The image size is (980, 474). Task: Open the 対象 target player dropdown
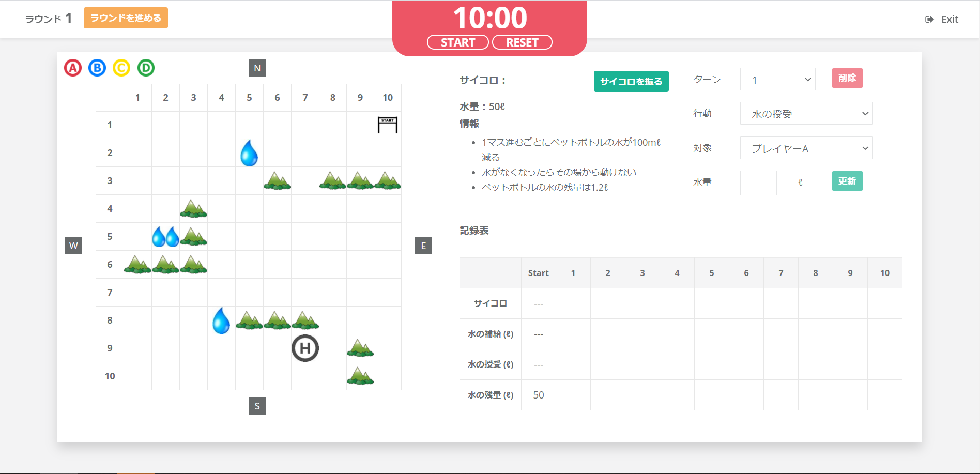(x=806, y=148)
